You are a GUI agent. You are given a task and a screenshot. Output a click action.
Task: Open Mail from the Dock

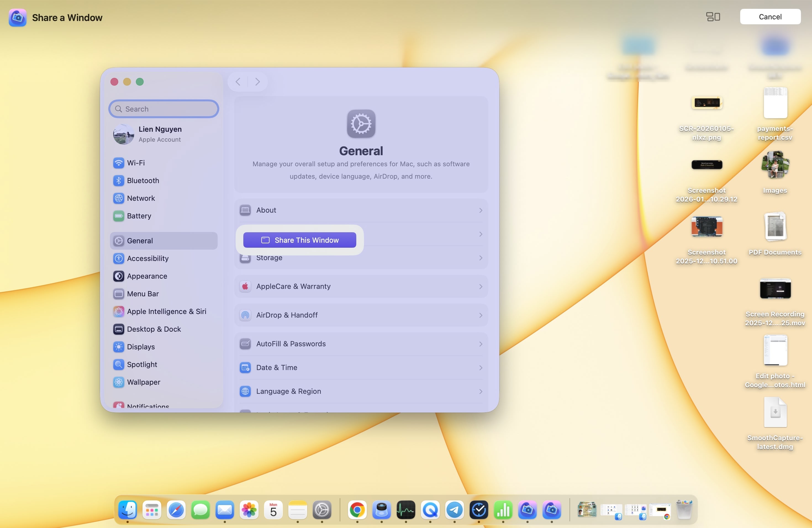(225, 510)
